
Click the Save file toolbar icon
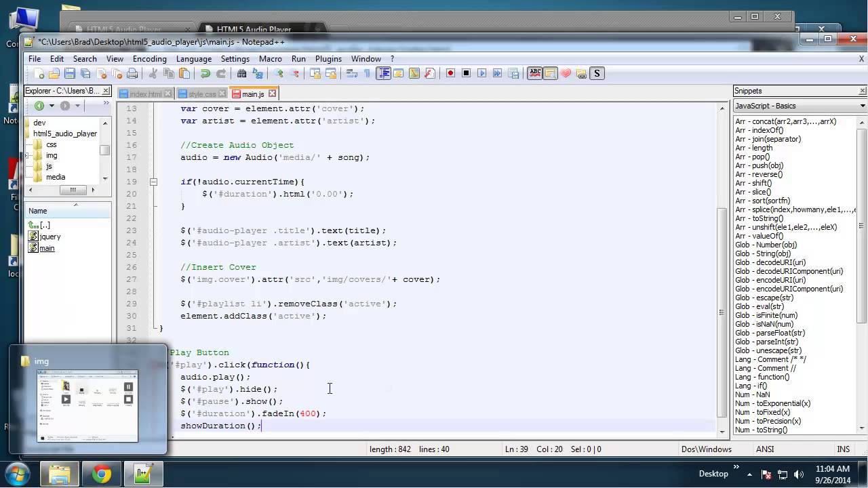[69, 73]
